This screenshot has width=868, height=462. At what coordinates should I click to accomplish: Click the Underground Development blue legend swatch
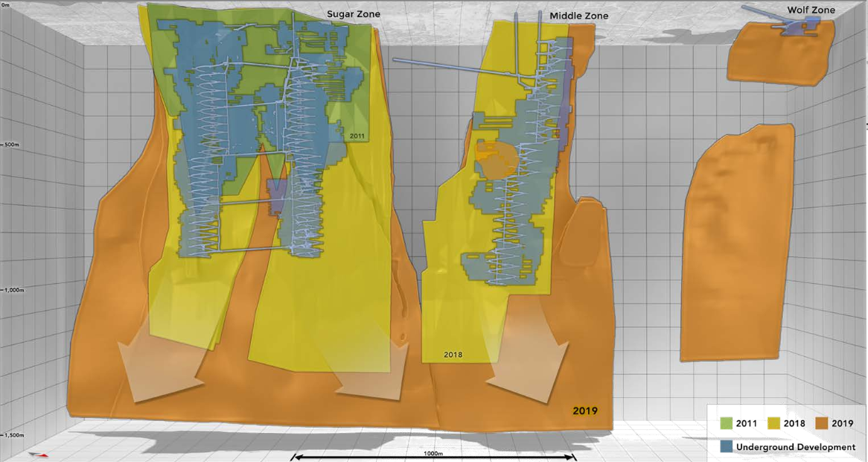point(727,446)
